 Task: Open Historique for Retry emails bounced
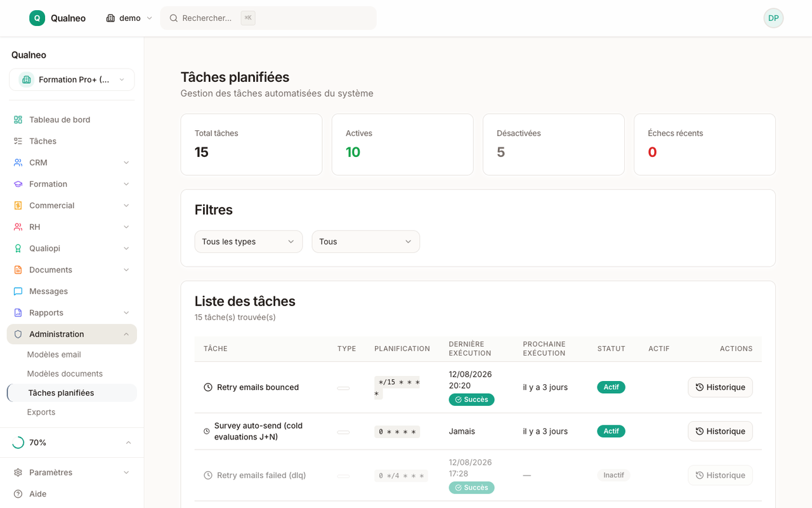pyautogui.click(x=720, y=387)
